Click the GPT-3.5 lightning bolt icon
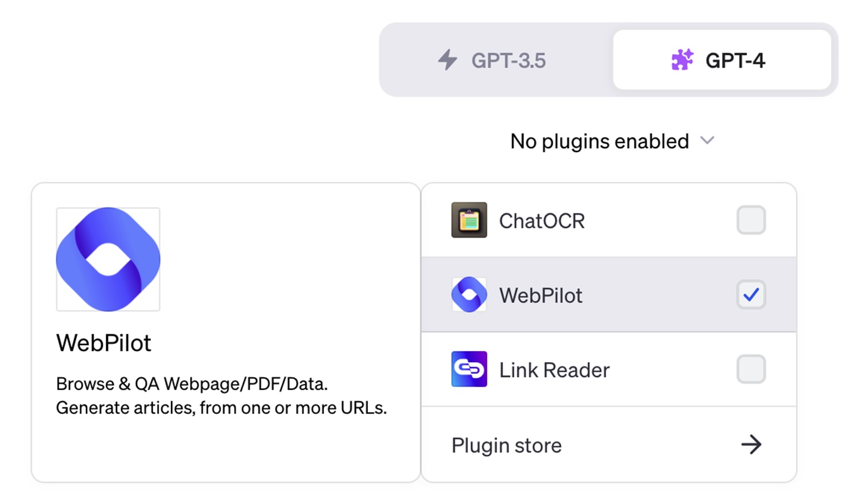 click(x=448, y=60)
